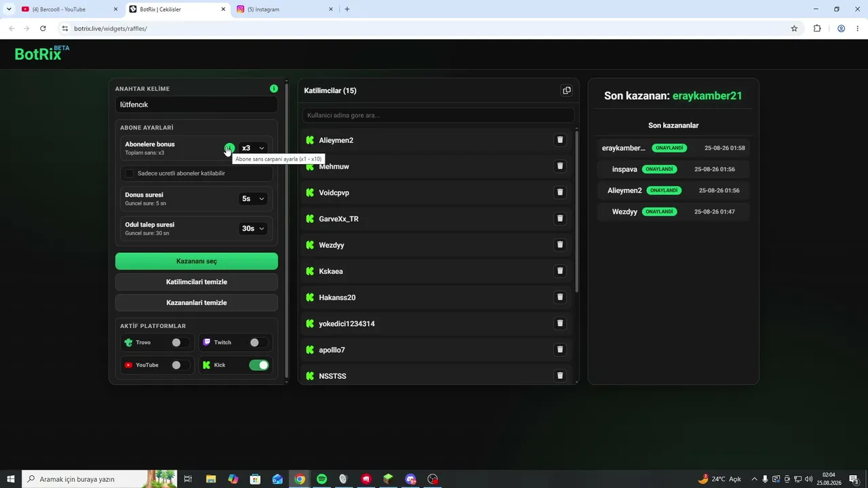The image size is (868, 488).
Task: Enable the Trovo platform toggle
Action: [x=180, y=342]
